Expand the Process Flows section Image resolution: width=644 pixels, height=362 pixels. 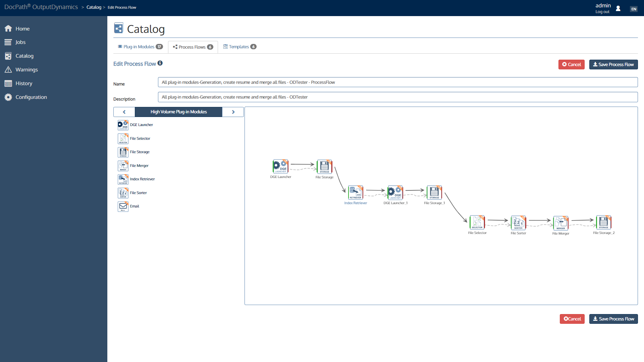[193, 46]
